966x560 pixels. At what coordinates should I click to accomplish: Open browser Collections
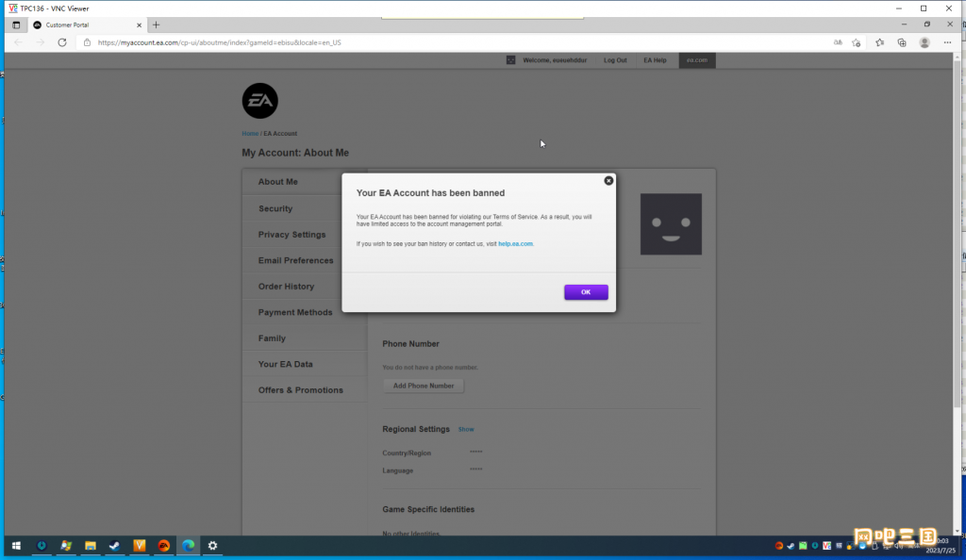tap(902, 42)
